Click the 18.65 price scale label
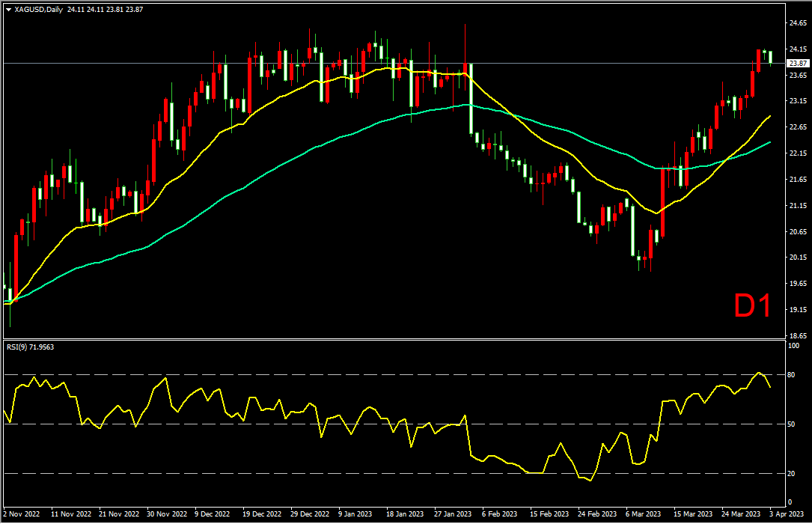812x524 pixels. pyautogui.click(x=798, y=335)
